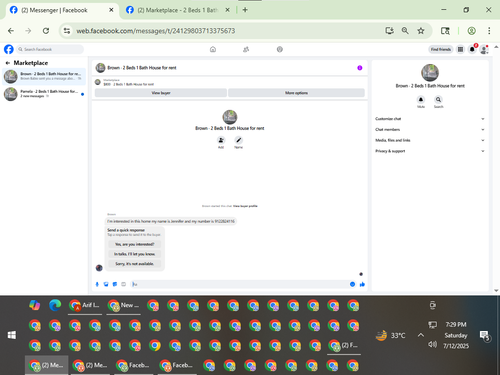
Task: Click the sticker icon in composer
Action: click(115, 284)
